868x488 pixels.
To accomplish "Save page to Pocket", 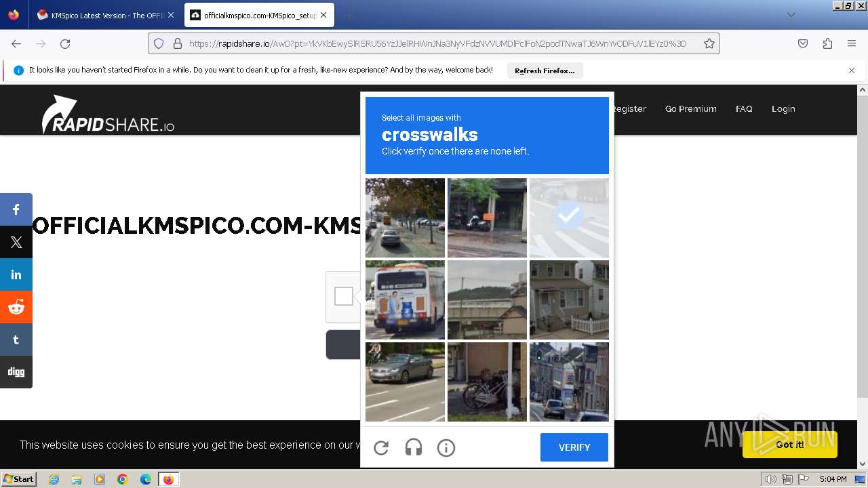I will [x=803, y=43].
